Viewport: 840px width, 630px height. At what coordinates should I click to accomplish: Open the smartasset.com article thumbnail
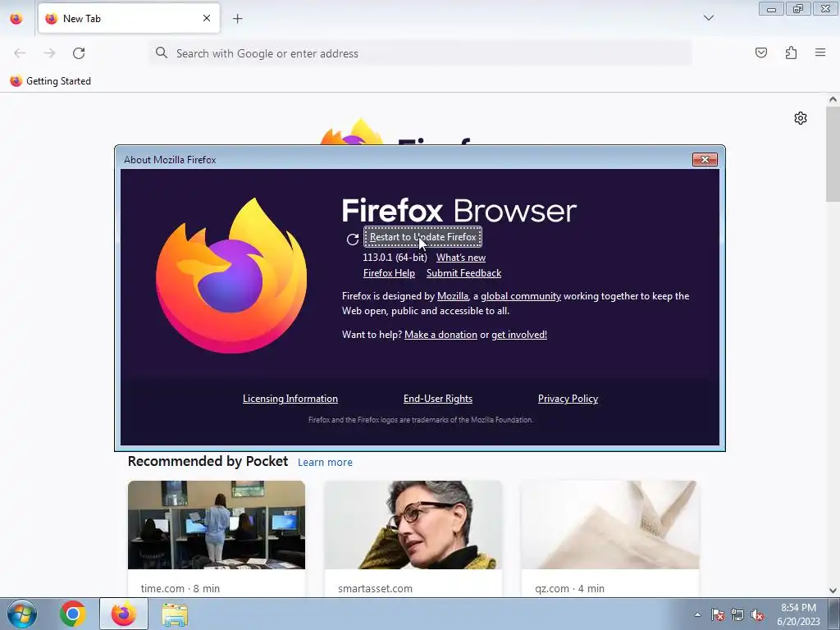(x=413, y=525)
